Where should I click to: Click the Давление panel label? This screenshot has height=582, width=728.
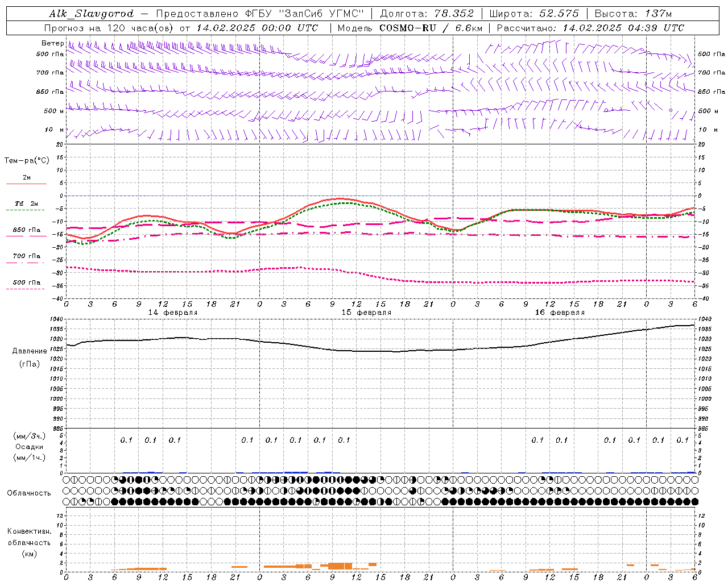[x=30, y=351]
